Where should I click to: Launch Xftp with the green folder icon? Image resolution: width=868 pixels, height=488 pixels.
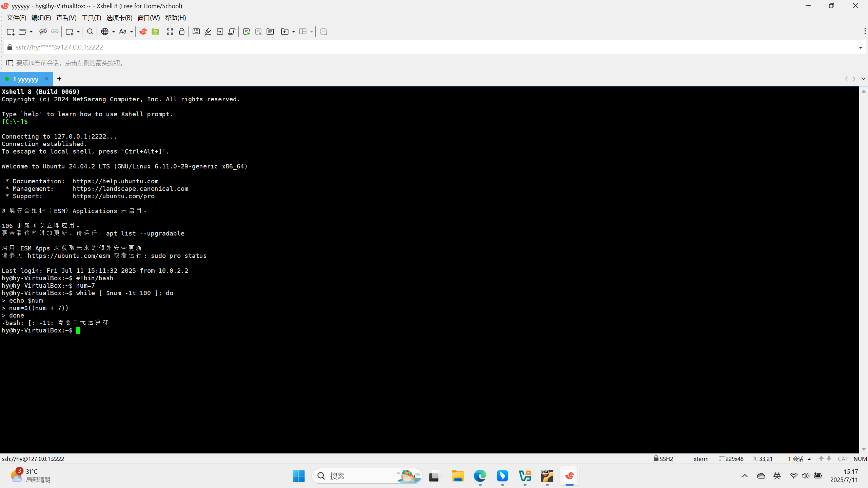pyautogui.click(x=155, y=32)
